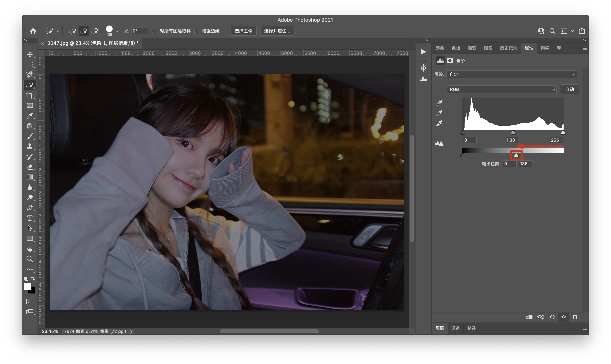This screenshot has width=611, height=364.
Task: Choose the Horizontal Type tool
Action: [30, 218]
